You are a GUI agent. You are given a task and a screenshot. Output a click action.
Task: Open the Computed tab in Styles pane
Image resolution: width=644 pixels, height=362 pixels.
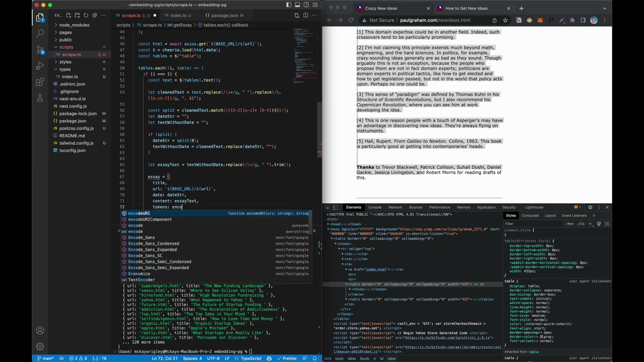(530, 215)
